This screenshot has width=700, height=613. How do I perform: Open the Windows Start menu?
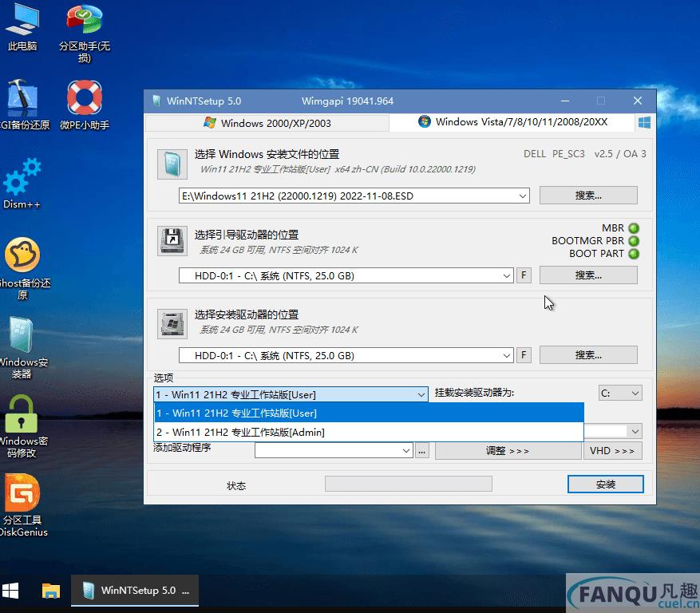click(x=10, y=591)
